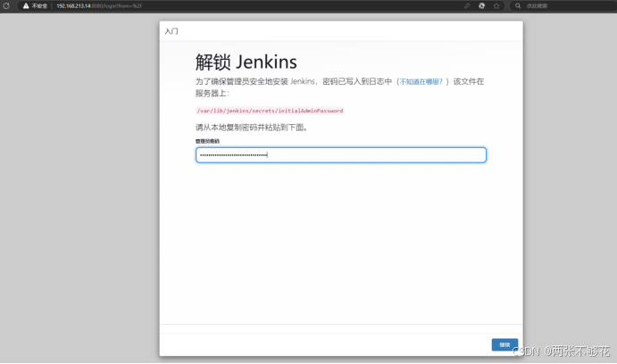Select the initialAdminPassword file path text
This screenshot has height=364, width=617.
[x=270, y=111]
